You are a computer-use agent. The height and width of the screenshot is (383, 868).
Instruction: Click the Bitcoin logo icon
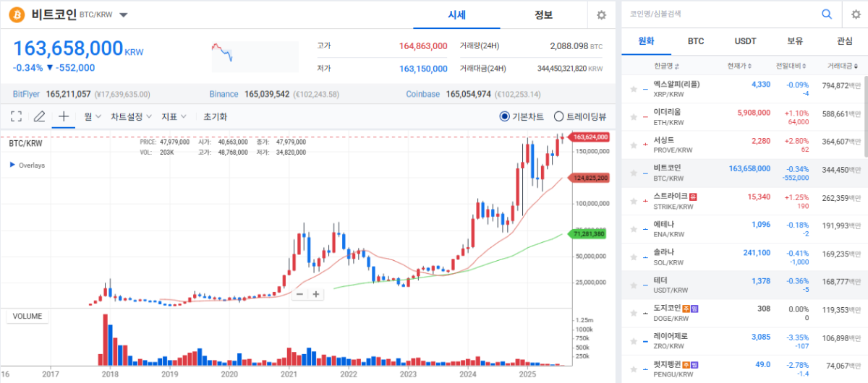coord(17,14)
